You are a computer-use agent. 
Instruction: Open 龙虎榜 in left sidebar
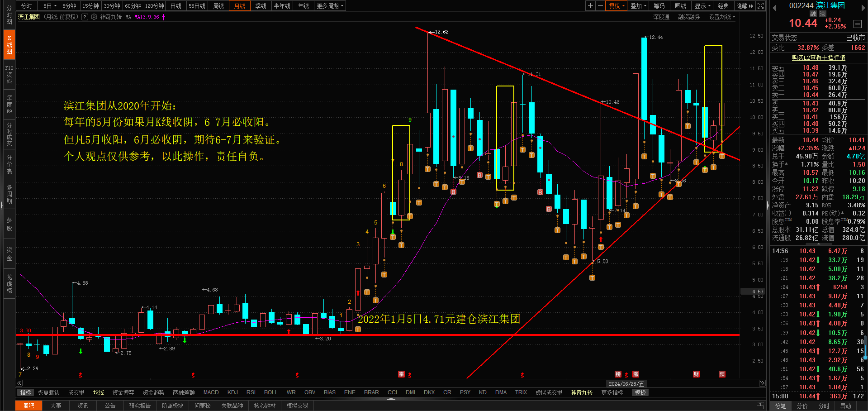pyautogui.click(x=9, y=283)
